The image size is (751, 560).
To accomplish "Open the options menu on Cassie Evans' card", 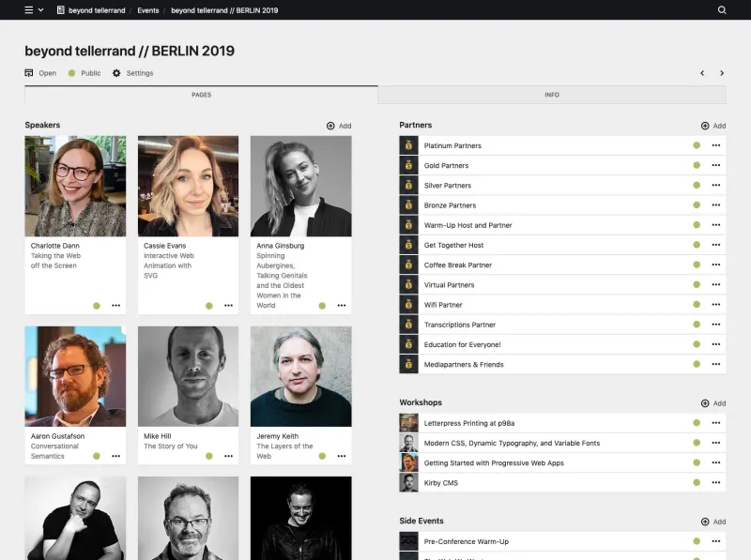I will [228, 306].
